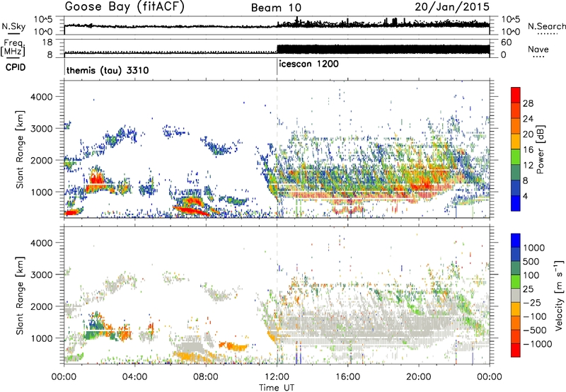Click the 'Nave' legend label
566x392 pixels.
coord(538,49)
